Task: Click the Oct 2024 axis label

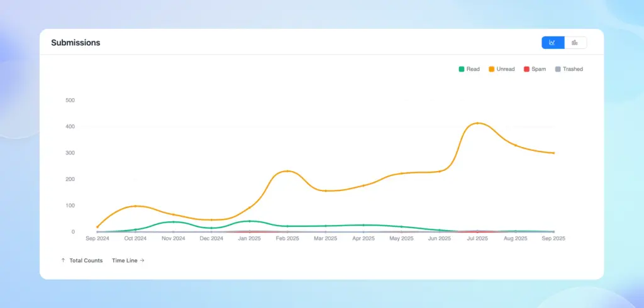Action: click(x=135, y=239)
